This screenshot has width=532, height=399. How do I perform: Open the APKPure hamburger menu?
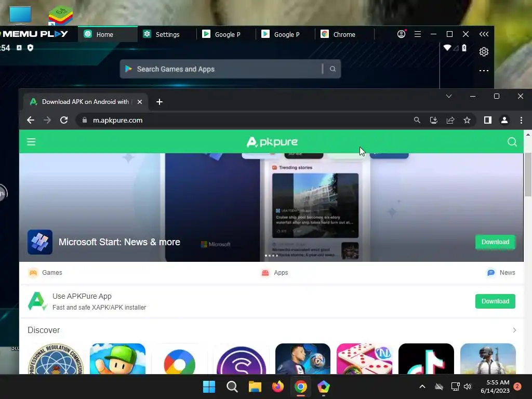[31, 142]
